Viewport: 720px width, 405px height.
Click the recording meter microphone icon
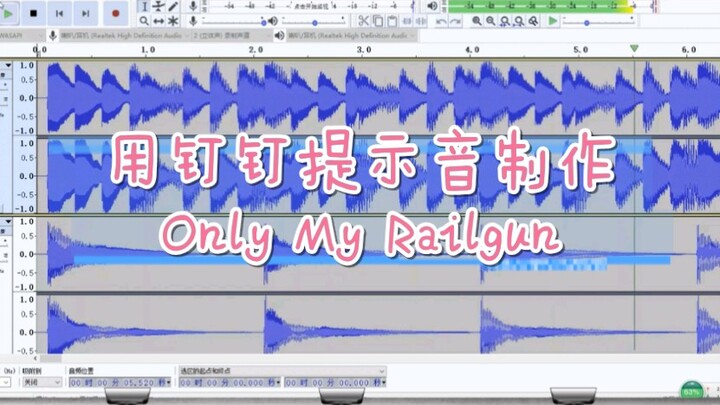[x=193, y=6]
